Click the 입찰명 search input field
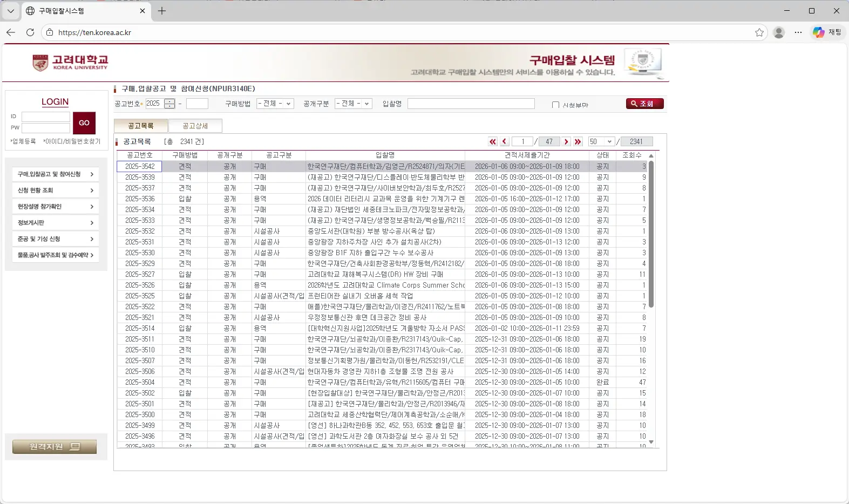 point(471,104)
